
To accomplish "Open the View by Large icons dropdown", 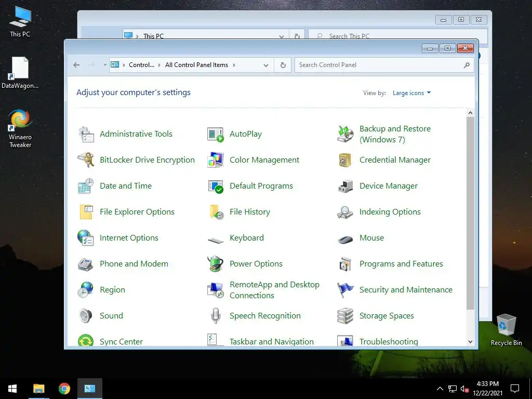I will click(411, 93).
